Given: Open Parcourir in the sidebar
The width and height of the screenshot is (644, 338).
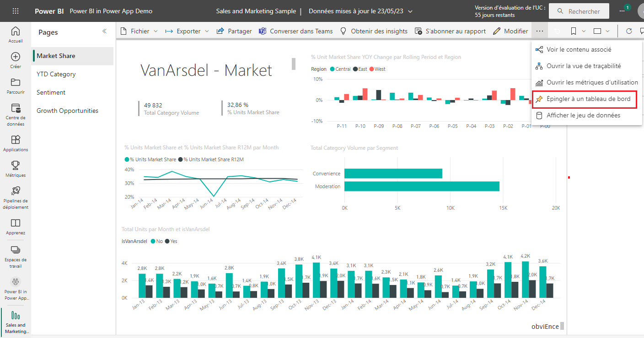Looking at the screenshot, I should point(16,86).
